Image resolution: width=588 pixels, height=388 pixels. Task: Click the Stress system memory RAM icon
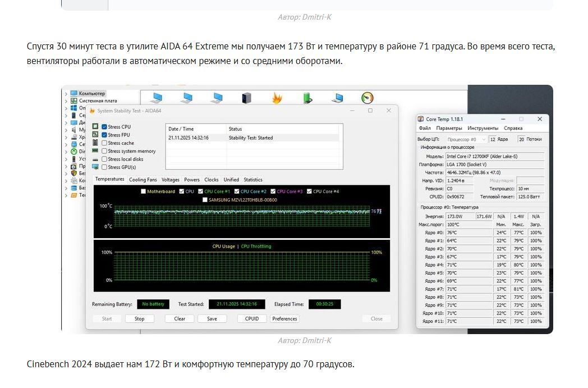[95, 151]
